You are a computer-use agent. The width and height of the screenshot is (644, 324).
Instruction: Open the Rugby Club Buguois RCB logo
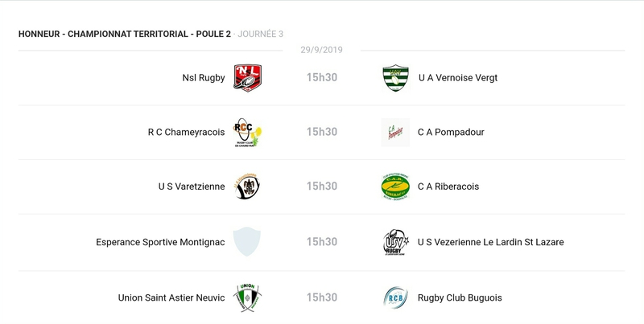coord(395,297)
